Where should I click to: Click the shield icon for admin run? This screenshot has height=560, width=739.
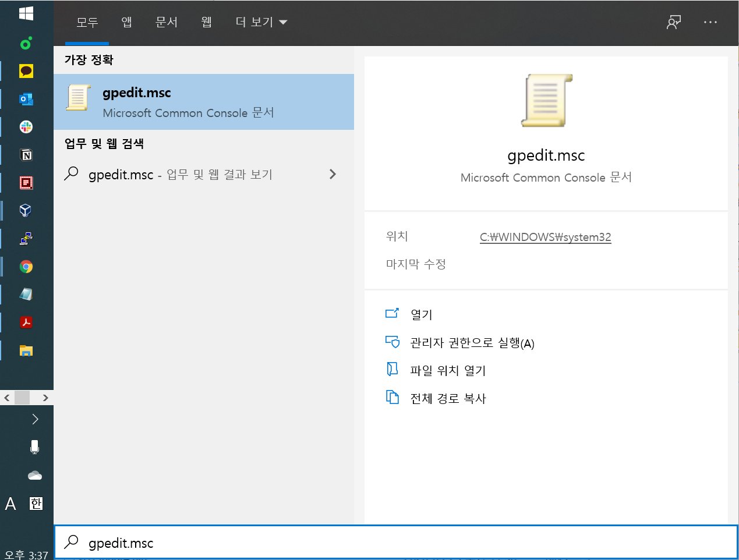[x=393, y=342]
